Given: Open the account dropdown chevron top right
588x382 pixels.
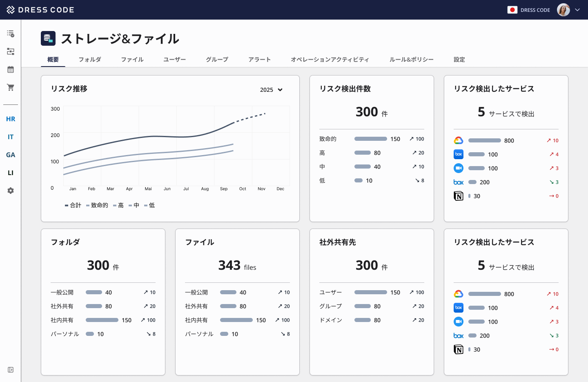Looking at the screenshot, I should coord(578,10).
